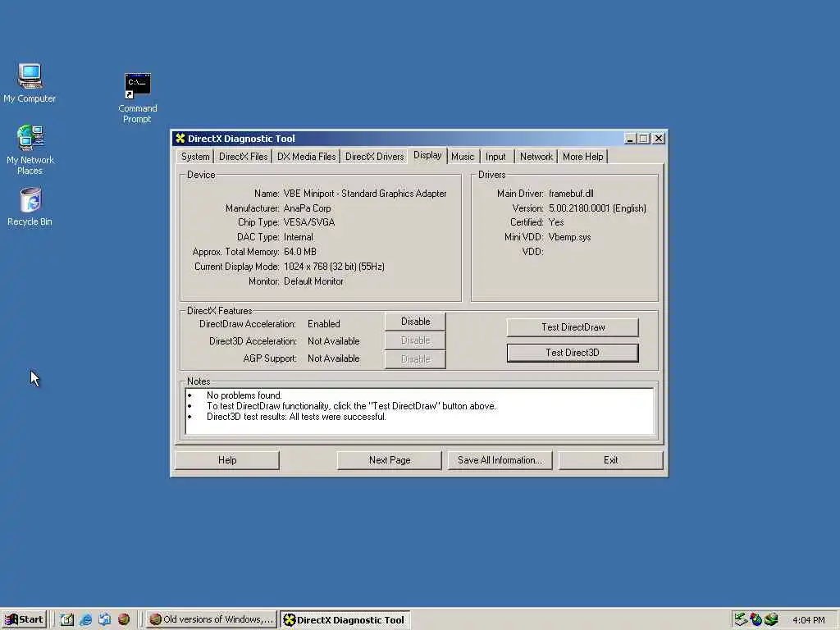Screen dimensions: 840x630
Task: Click the third tray icon beside the clock
Action: pyautogui.click(x=771, y=619)
